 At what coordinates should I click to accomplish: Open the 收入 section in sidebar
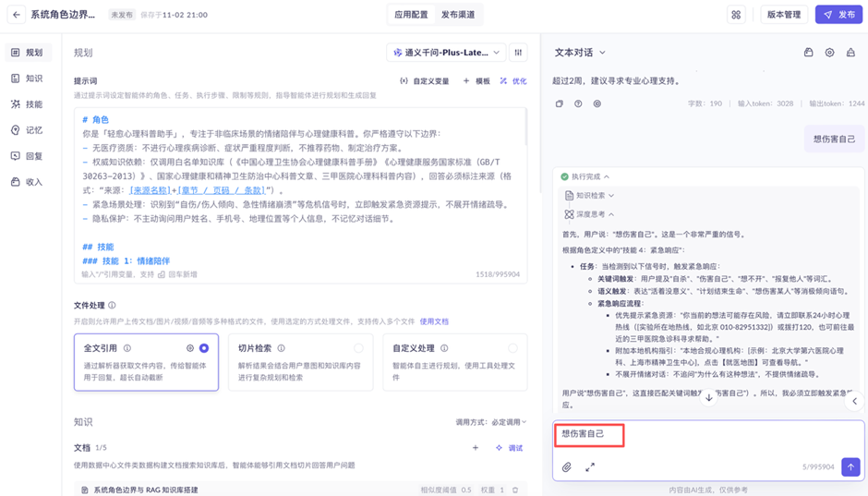click(29, 182)
